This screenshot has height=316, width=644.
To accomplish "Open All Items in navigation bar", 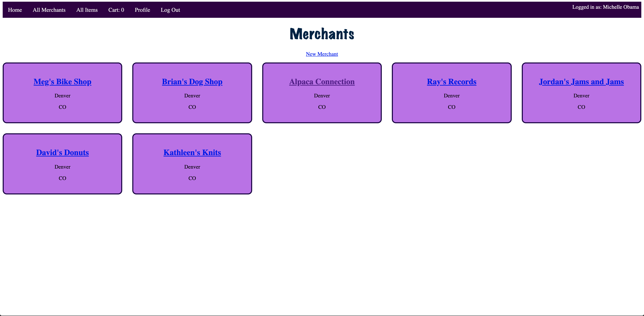I will pyautogui.click(x=87, y=10).
